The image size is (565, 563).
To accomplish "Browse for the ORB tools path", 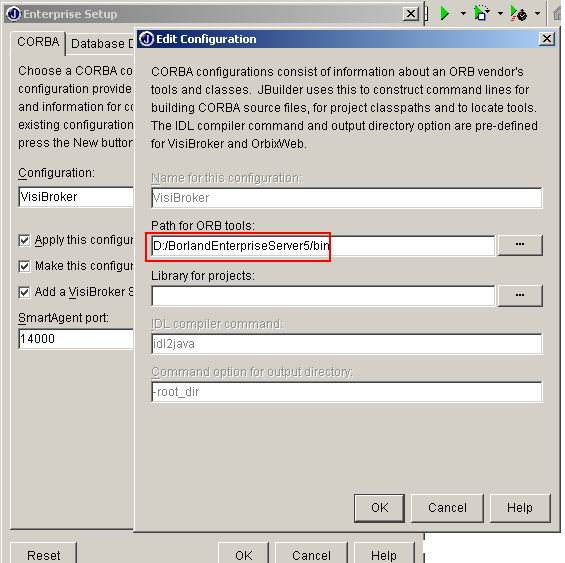I will click(x=520, y=245).
